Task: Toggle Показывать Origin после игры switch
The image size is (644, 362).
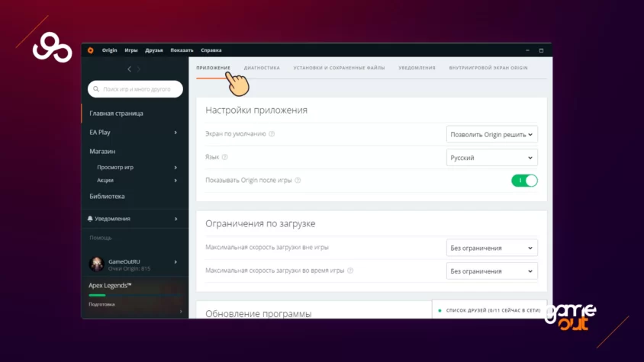Action: tap(524, 181)
